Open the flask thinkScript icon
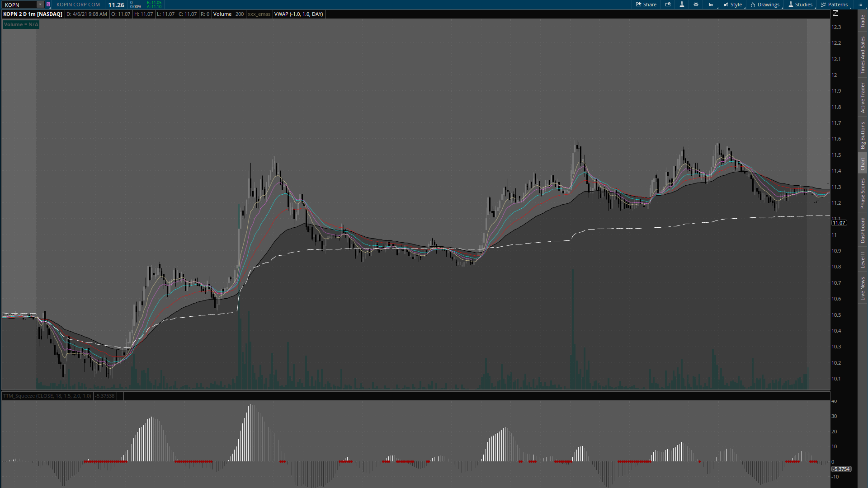Image resolution: width=868 pixels, height=488 pixels. (x=682, y=5)
